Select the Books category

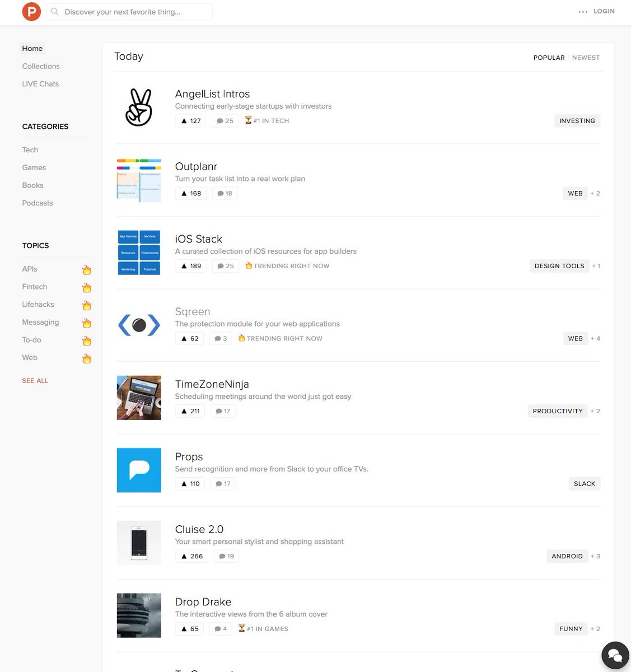point(32,185)
